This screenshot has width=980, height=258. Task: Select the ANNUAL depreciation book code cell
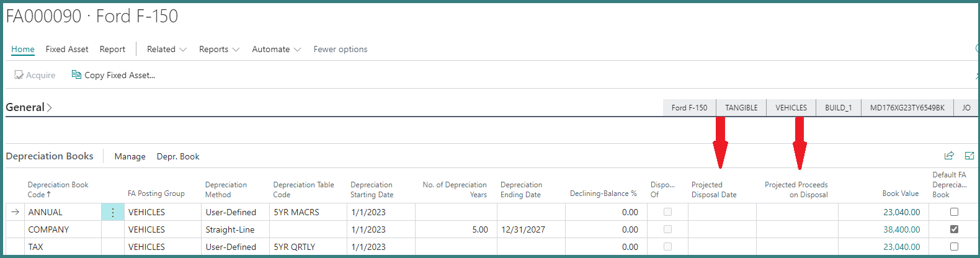point(62,212)
